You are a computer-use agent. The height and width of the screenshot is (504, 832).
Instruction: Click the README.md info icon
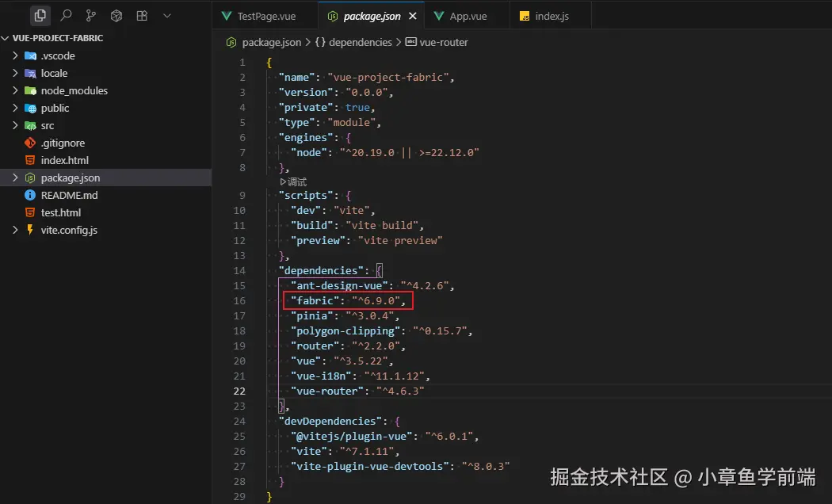tap(30, 195)
